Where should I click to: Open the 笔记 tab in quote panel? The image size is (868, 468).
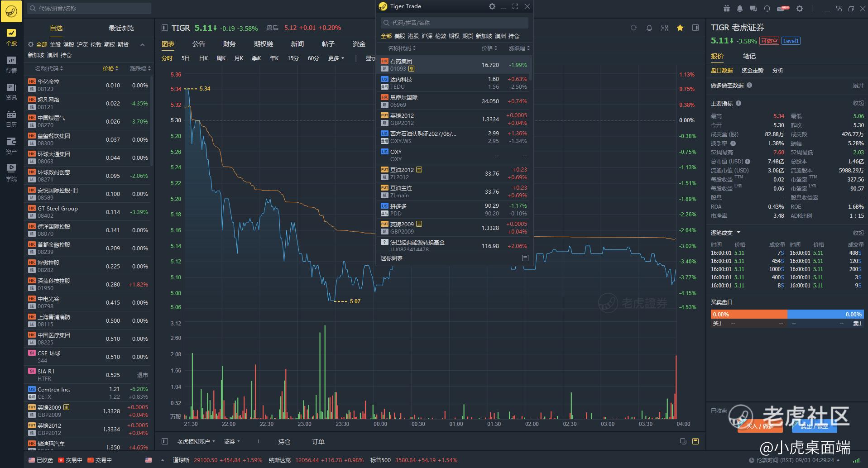pyautogui.click(x=749, y=56)
